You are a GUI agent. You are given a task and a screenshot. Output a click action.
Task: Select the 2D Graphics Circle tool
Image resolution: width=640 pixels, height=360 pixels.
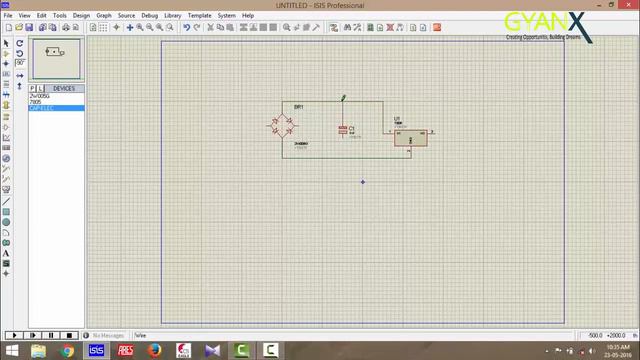pyautogui.click(x=6, y=222)
